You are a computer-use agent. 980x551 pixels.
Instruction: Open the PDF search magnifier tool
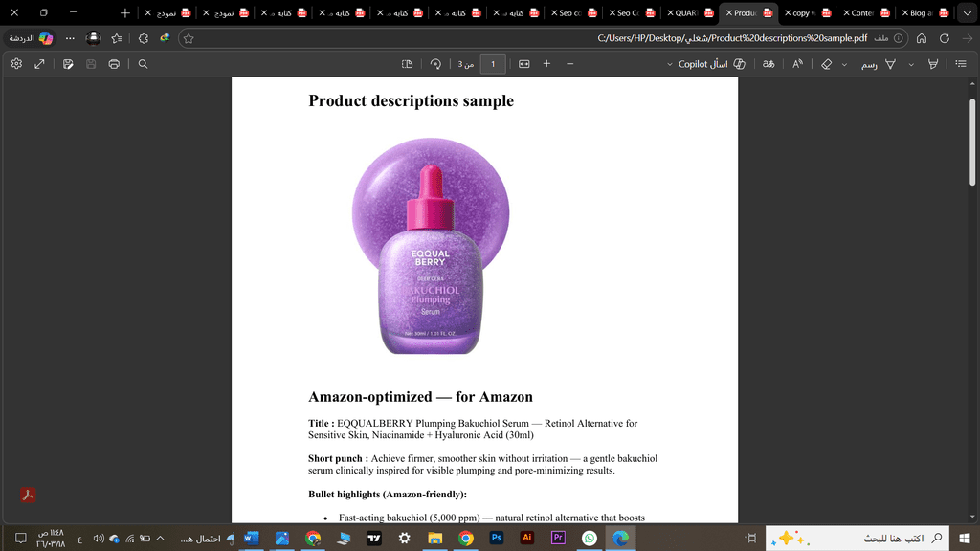143,64
